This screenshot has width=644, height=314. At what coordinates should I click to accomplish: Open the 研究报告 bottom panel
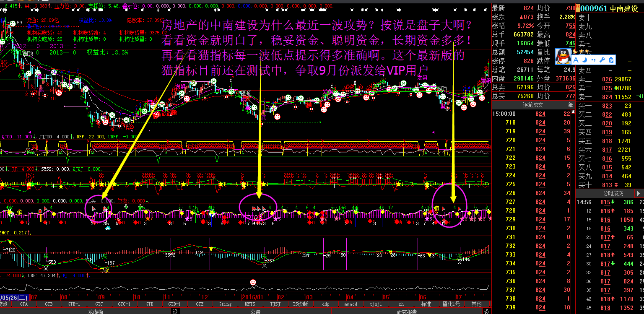point(407,311)
